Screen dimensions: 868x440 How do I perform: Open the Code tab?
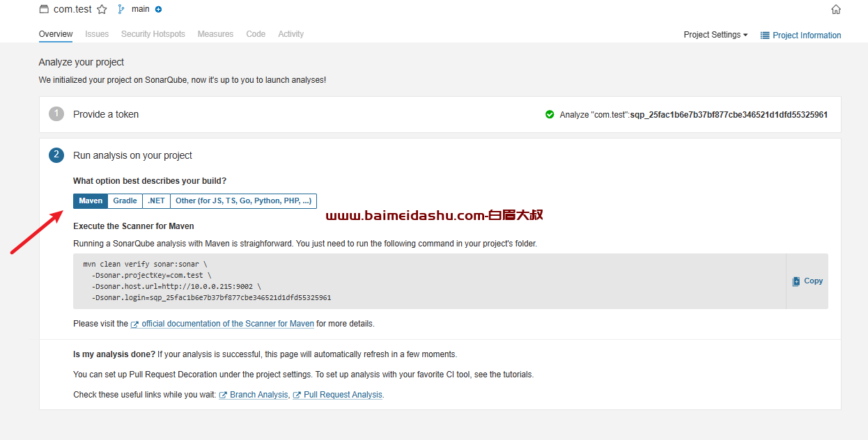tap(256, 34)
